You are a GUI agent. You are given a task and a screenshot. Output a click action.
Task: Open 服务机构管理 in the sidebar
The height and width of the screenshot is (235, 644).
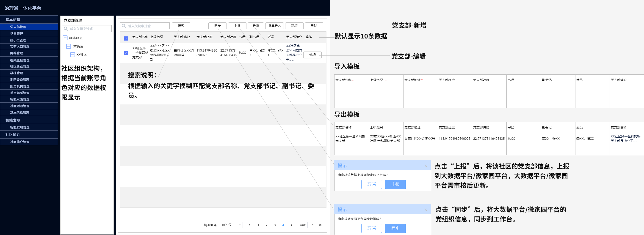pos(29,86)
